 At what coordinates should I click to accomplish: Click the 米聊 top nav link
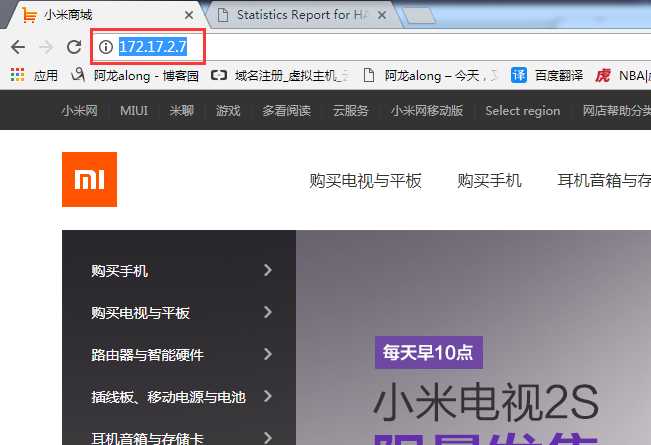(182, 110)
